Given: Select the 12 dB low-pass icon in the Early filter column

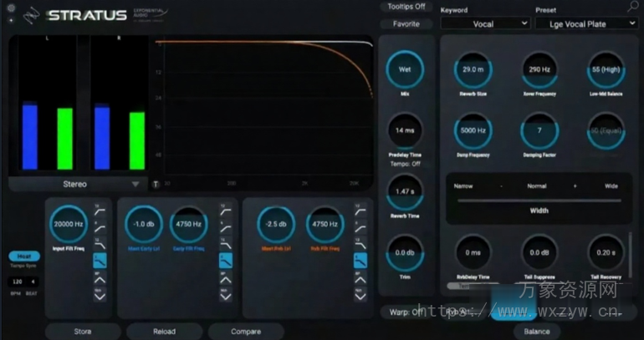Looking at the screenshot, I should click(x=226, y=244).
